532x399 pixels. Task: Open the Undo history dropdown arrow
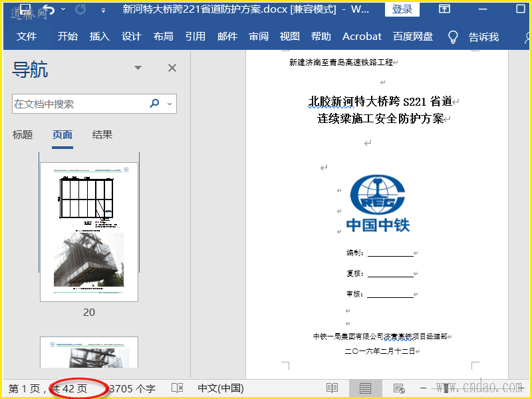click(63, 9)
